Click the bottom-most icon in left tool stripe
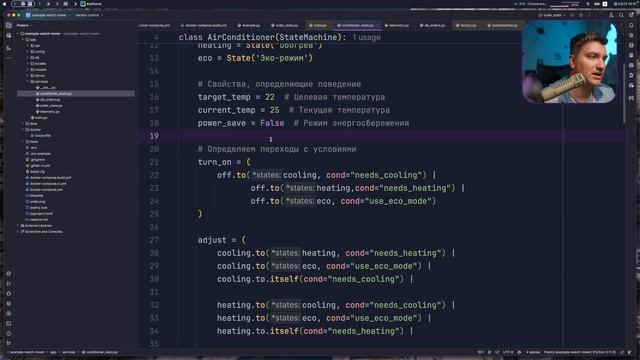The height and width of the screenshot is (360, 640). pyautogui.click(x=9, y=343)
